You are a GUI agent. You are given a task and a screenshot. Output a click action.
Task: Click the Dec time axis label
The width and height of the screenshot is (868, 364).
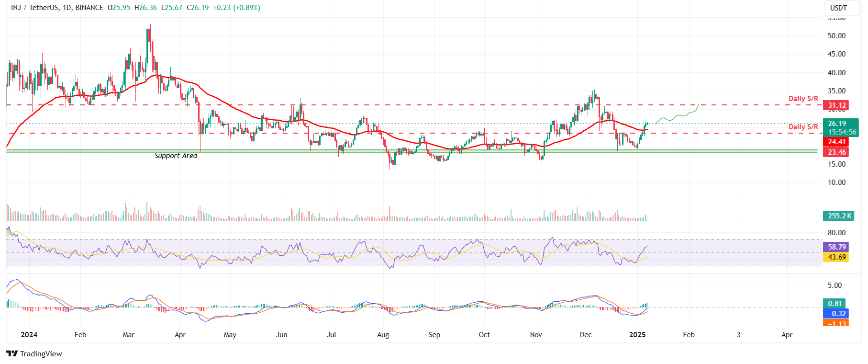pyautogui.click(x=586, y=335)
